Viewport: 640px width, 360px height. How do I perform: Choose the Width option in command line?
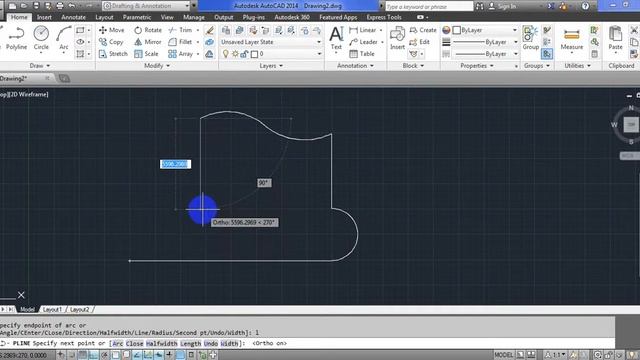tap(229, 343)
